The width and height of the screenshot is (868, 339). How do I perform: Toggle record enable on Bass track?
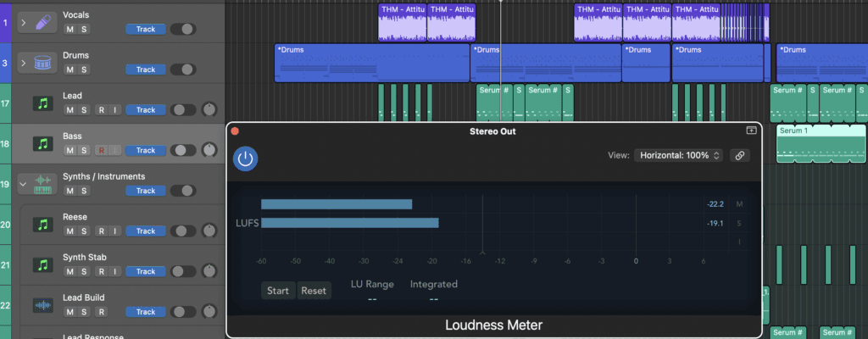[101, 150]
